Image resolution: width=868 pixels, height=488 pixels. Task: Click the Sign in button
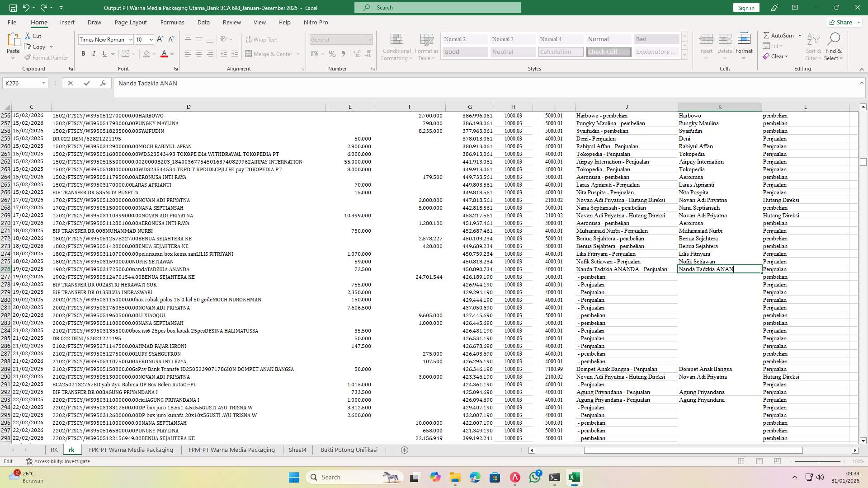(745, 8)
